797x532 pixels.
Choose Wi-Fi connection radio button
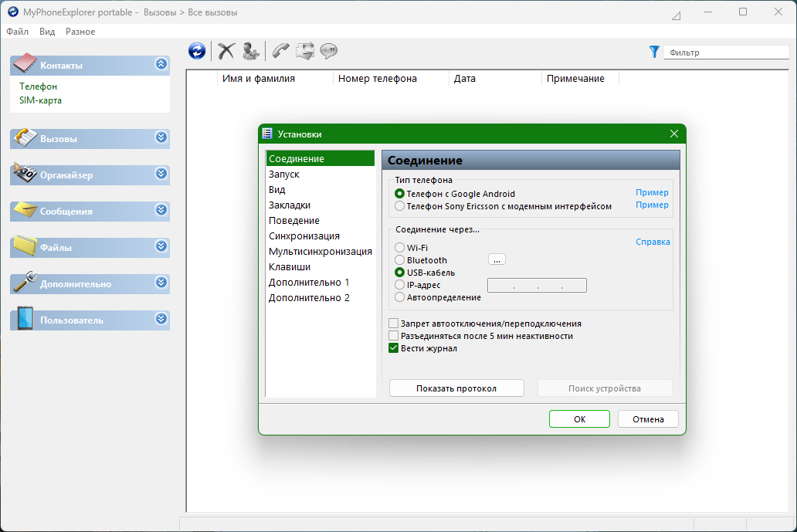click(399, 247)
